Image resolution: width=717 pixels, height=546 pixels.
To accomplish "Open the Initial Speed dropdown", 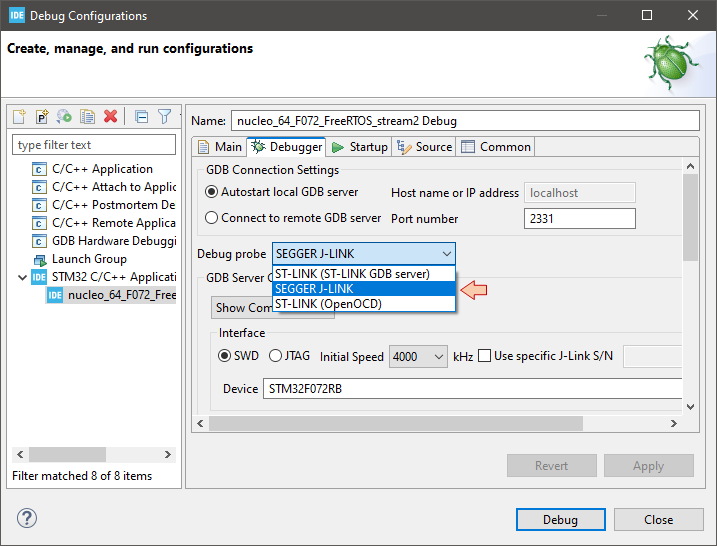I will (x=418, y=357).
